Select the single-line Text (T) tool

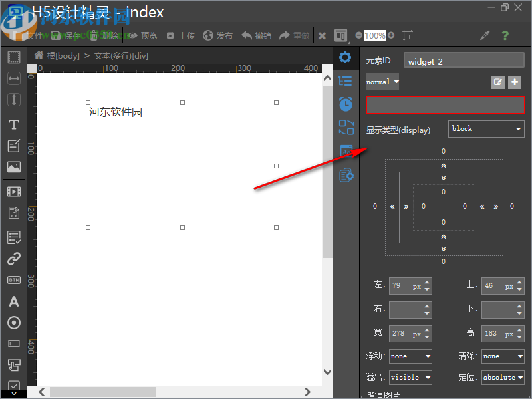point(14,124)
